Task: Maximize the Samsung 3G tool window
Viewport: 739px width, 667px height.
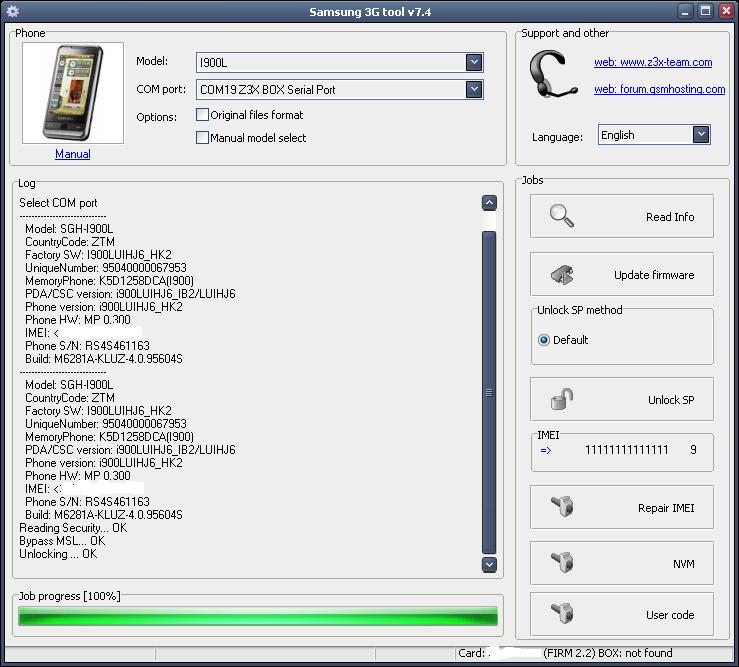Action: tap(706, 11)
